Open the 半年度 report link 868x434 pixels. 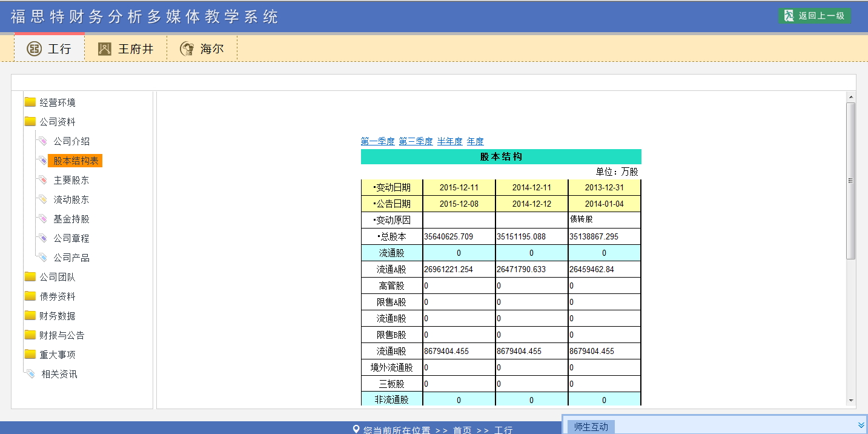450,141
